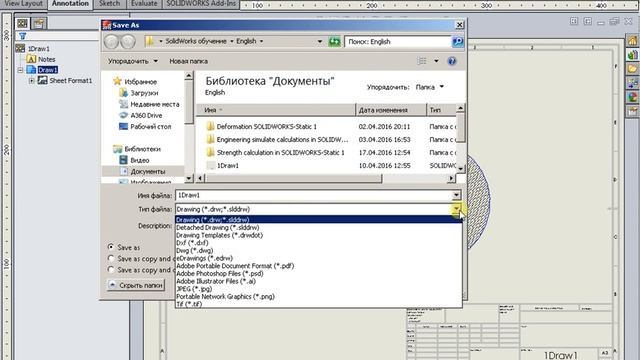640x360 pixels.
Task: Choose Drawing Templates (*.drwdot) file type
Action: click(318, 236)
